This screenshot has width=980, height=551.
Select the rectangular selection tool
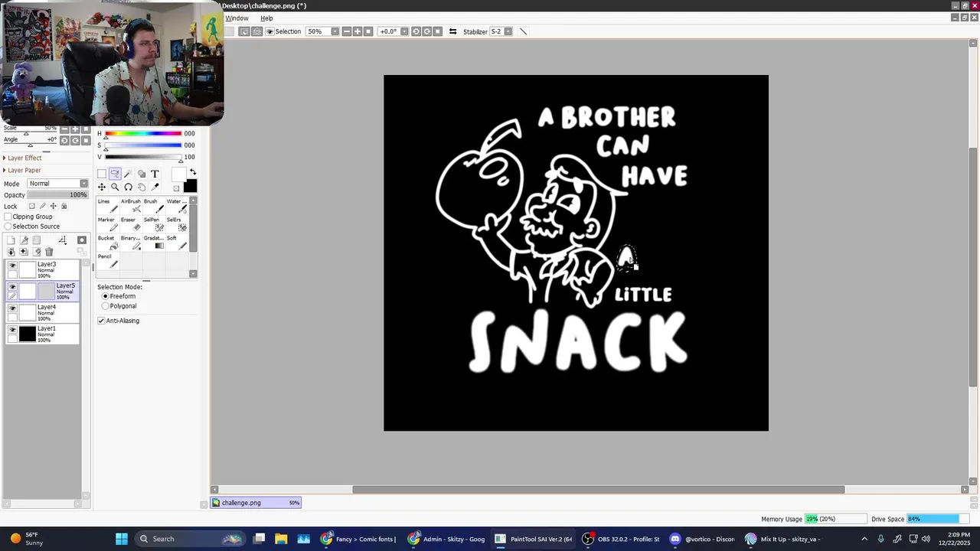click(x=101, y=174)
